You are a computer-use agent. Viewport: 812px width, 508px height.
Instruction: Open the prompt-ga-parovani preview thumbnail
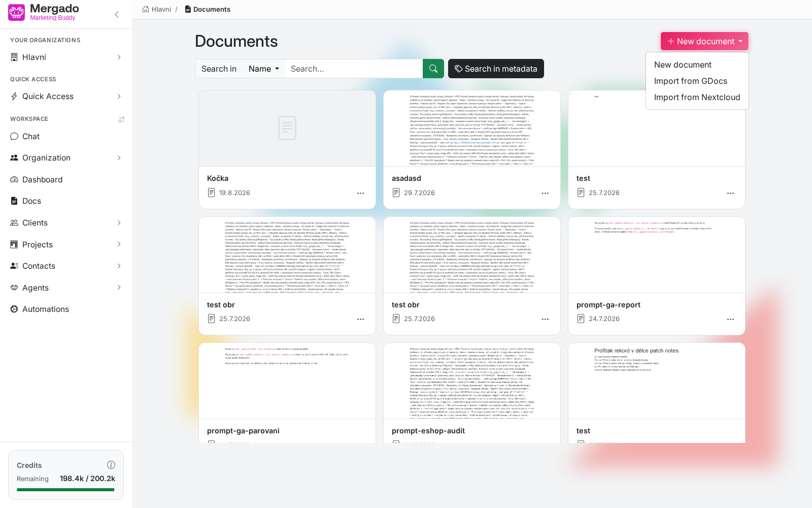(x=287, y=381)
